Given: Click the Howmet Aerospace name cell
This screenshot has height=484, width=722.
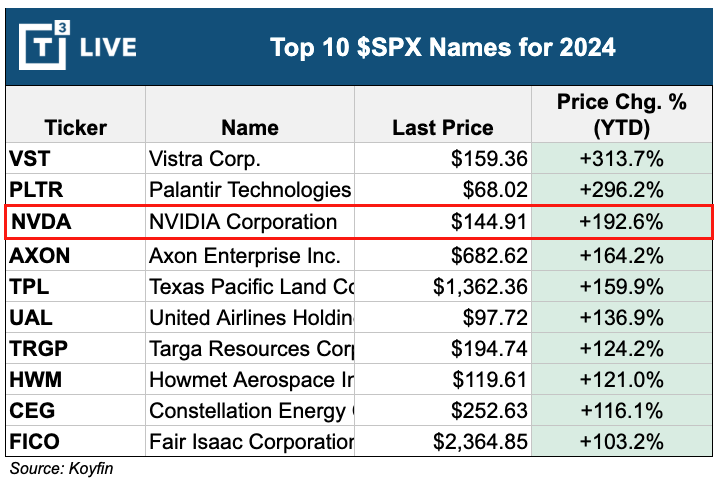Looking at the screenshot, I should click(251, 380).
